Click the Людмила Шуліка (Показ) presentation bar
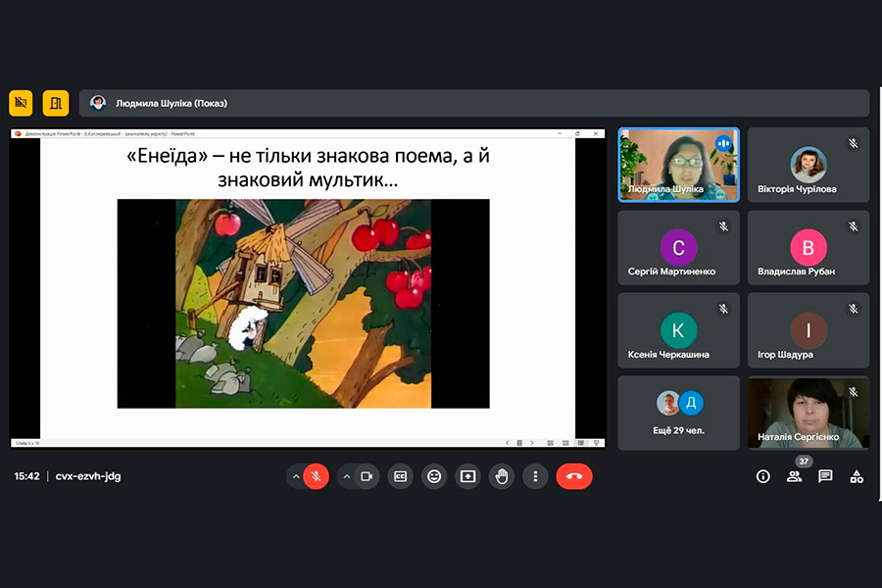The width and height of the screenshot is (882, 588). 474,103
